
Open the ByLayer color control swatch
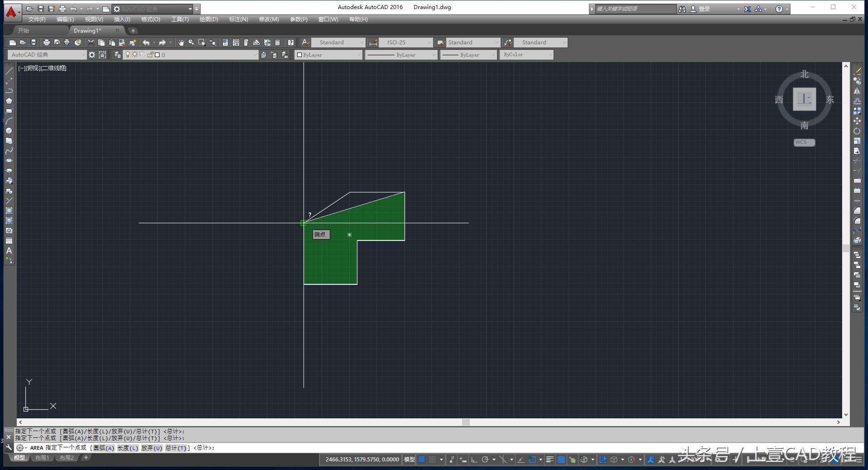(328, 55)
